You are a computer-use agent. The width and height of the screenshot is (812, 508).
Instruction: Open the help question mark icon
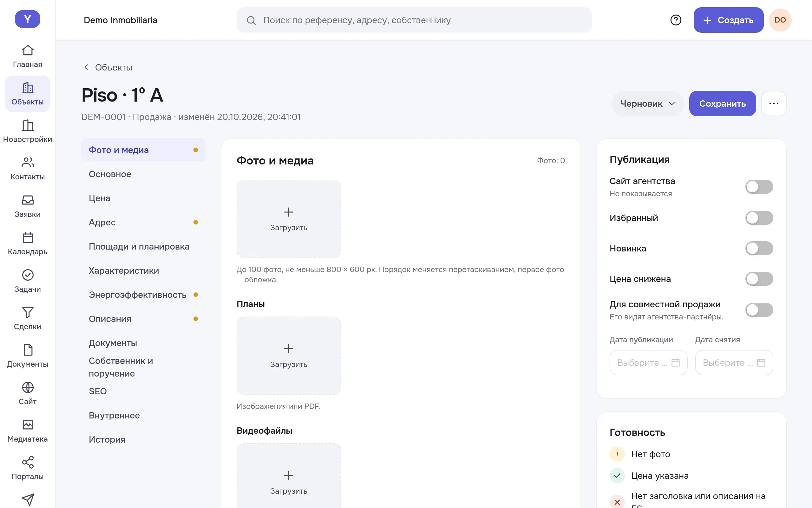(x=676, y=20)
